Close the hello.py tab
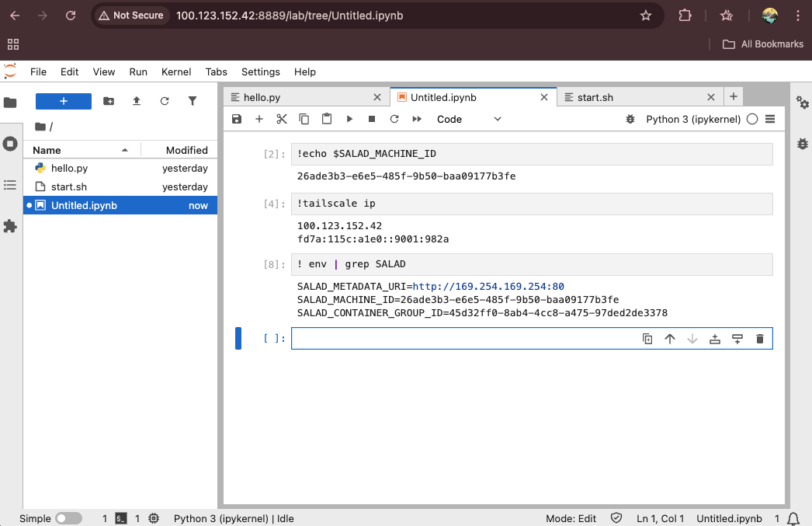This screenshot has height=526, width=812. [377, 97]
